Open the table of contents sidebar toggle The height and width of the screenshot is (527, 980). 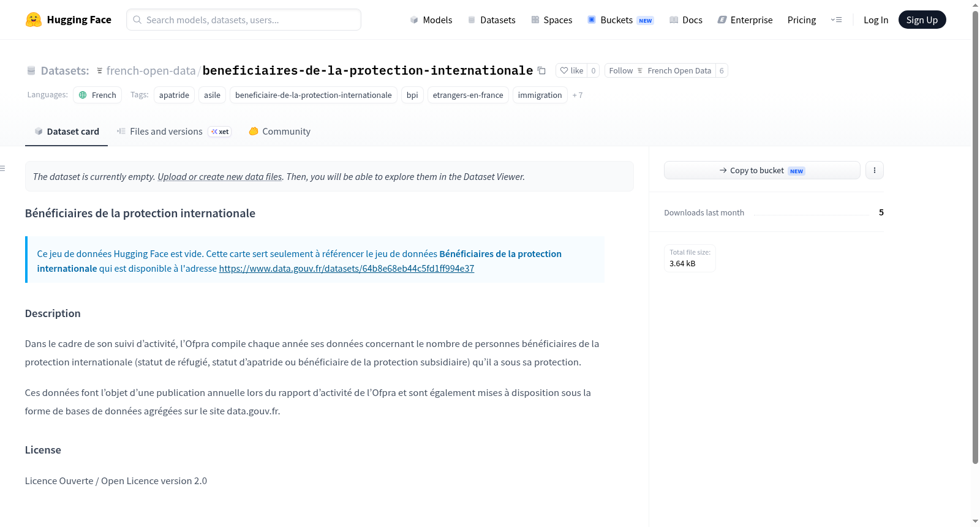[3, 168]
